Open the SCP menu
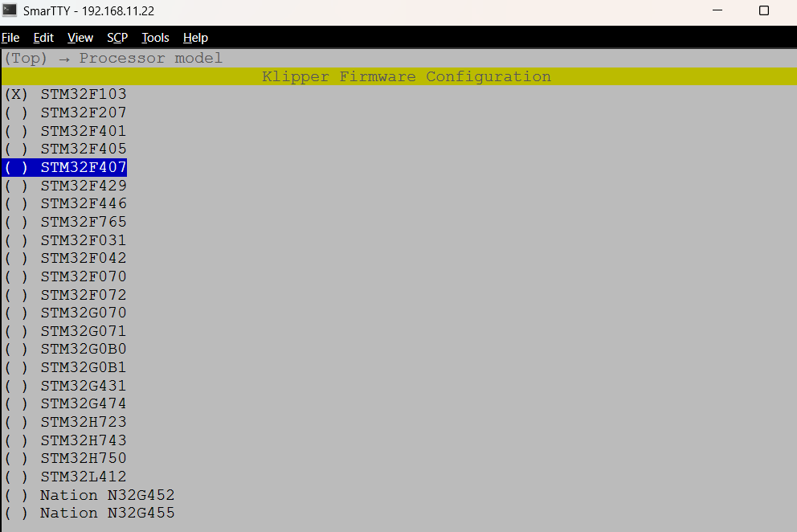This screenshot has width=797, height=532. coord(117,38)
